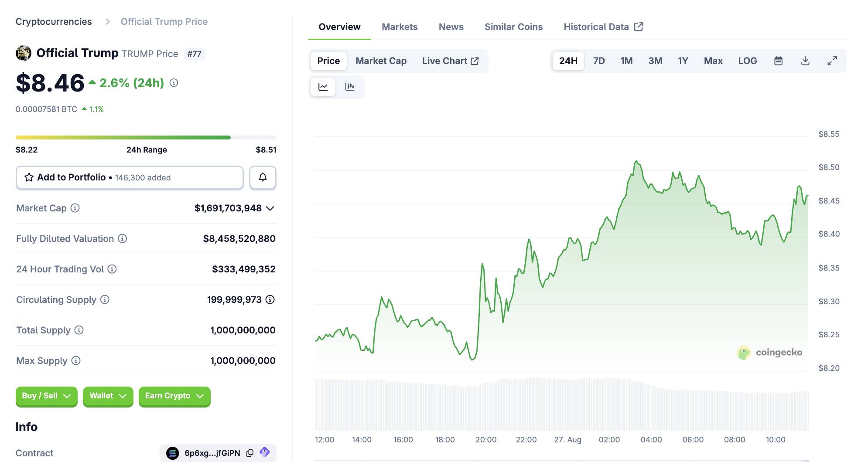
Task: Click the $8.51 range high value
Action: coord(266,150)
